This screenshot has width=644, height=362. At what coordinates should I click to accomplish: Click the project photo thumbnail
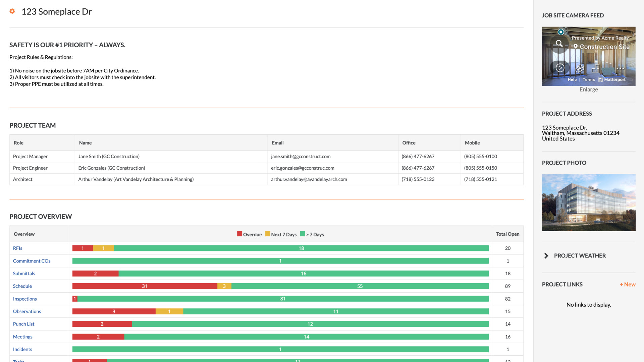click(x=588, y=202)
